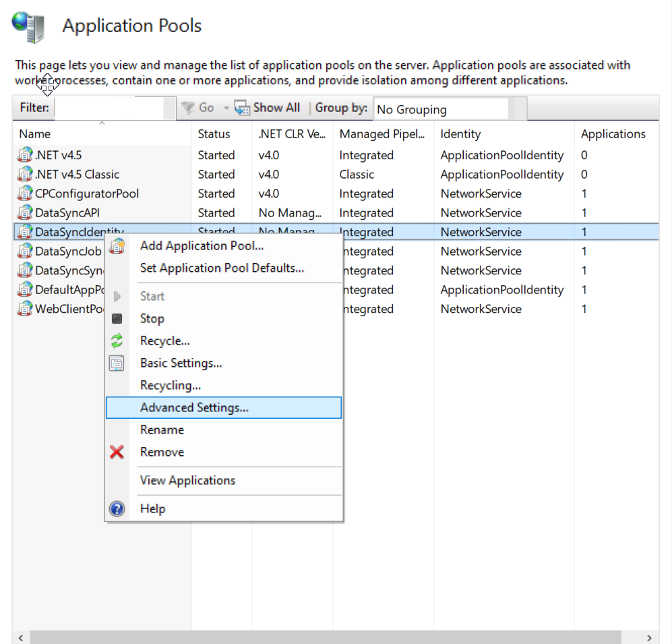Click the CPConfiguratorPool pool icon
The height and width of the screenshot is (644, 672).
[x=25, y=194]
